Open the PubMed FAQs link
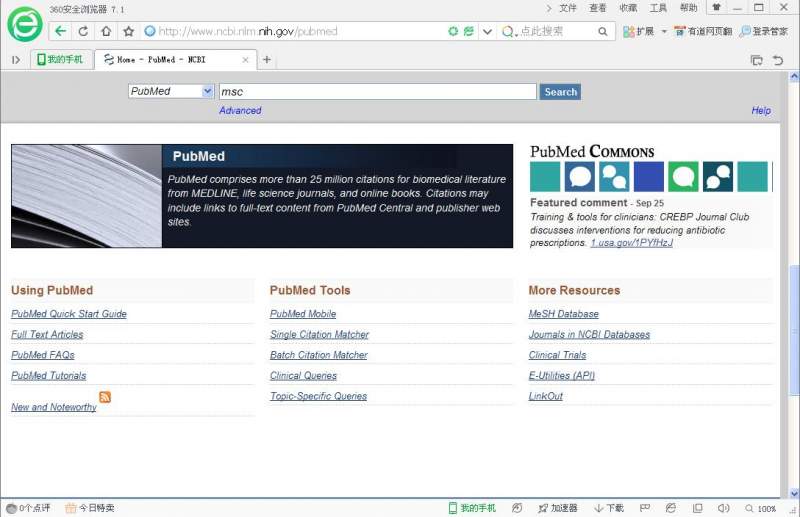The height and width of the screenshot is (517, 800). [x=43, y=355]
